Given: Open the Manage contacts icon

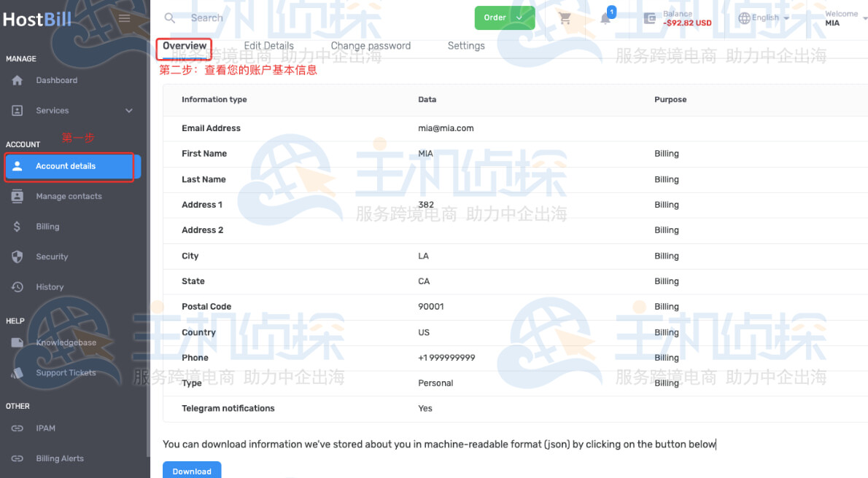Looking at the screenshot, I should click(x=18, y=196).
